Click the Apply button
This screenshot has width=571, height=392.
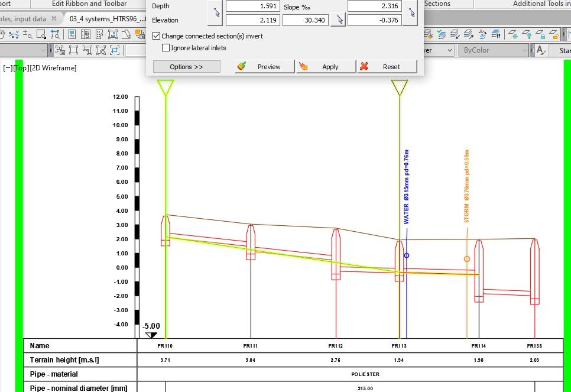[x=326, y=67]
